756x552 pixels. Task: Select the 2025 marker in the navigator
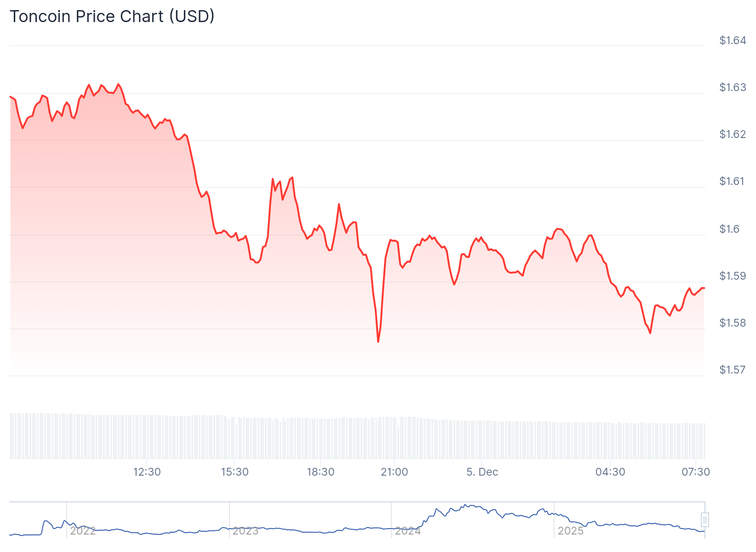571,531
